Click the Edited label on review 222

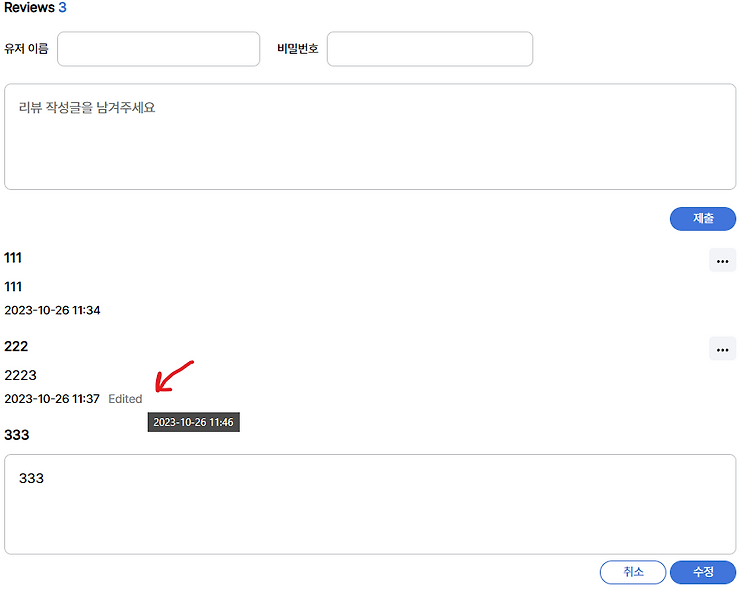(x=125, y=399)
